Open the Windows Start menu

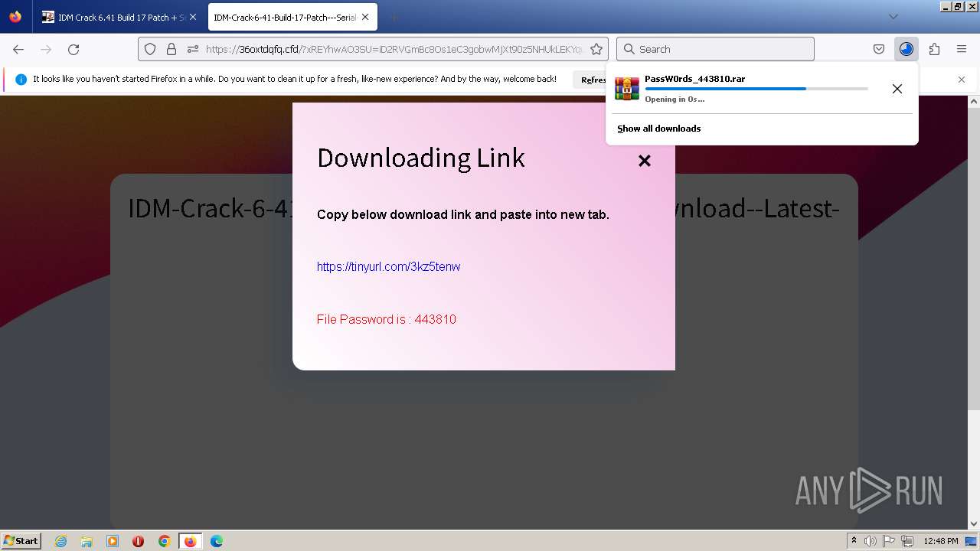tap(21, 540)
